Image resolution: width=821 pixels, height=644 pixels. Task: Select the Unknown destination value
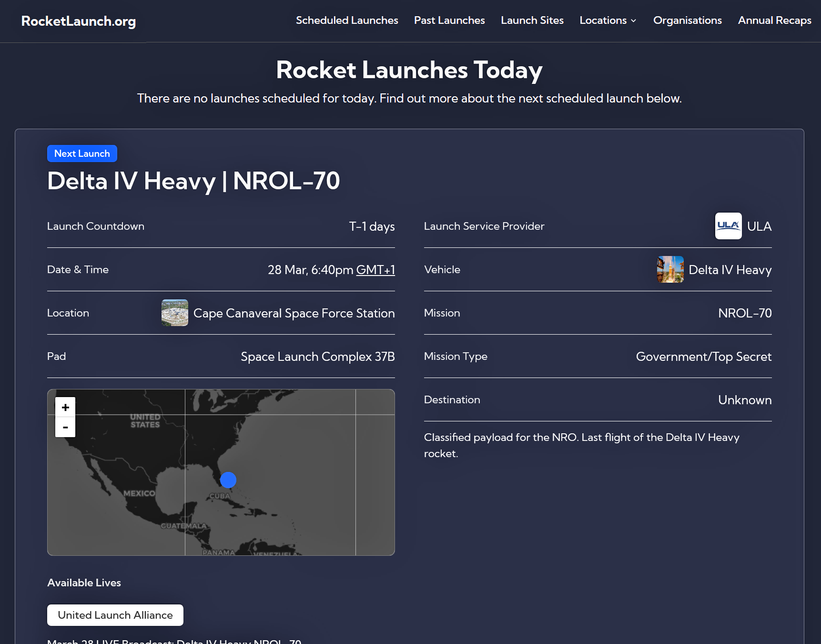click(745, 400)
